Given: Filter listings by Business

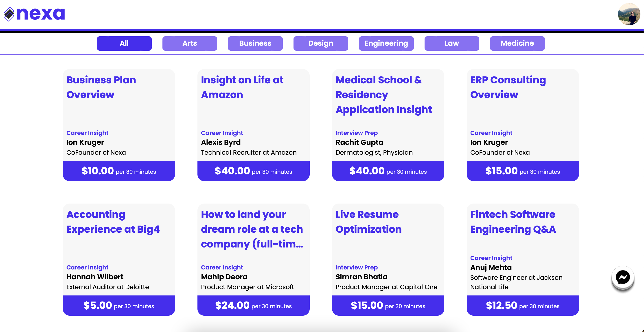Looking at the screenshot, I should (x=255, y=43).
